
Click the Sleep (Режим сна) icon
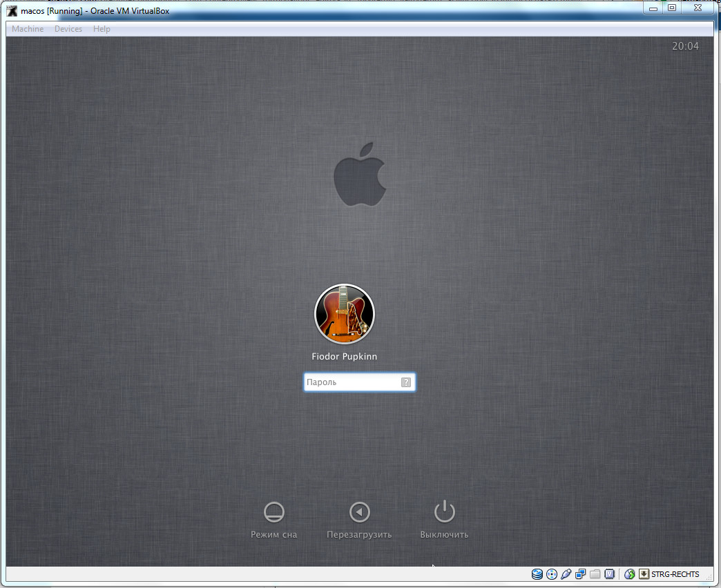point(274,512)
